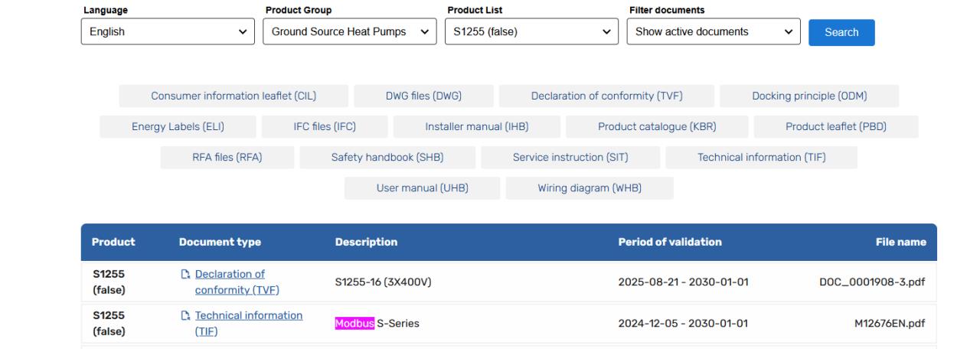Expand the Filter documents dropdown
The width and height of the screenshot is (980, 349).
pyautogui.click(x=713, y=32)
